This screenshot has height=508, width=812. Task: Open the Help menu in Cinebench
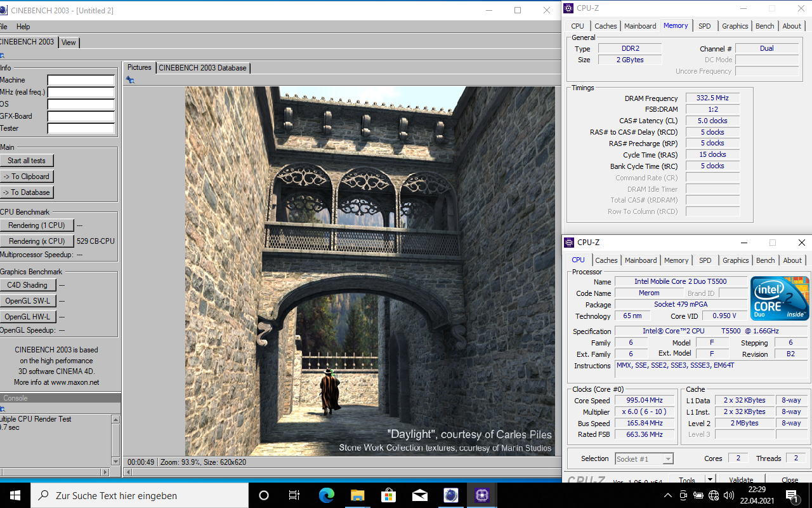pos(23,27)
